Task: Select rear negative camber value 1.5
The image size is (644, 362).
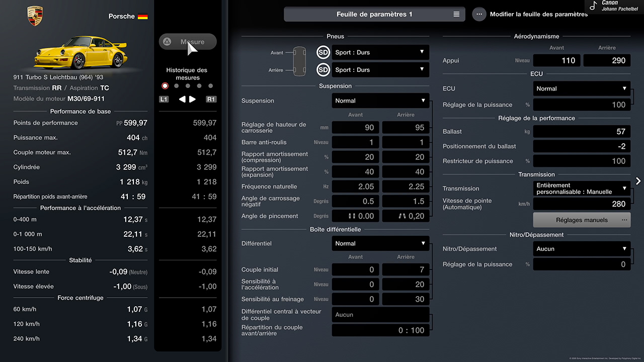Action: click(x=406, y=201)
